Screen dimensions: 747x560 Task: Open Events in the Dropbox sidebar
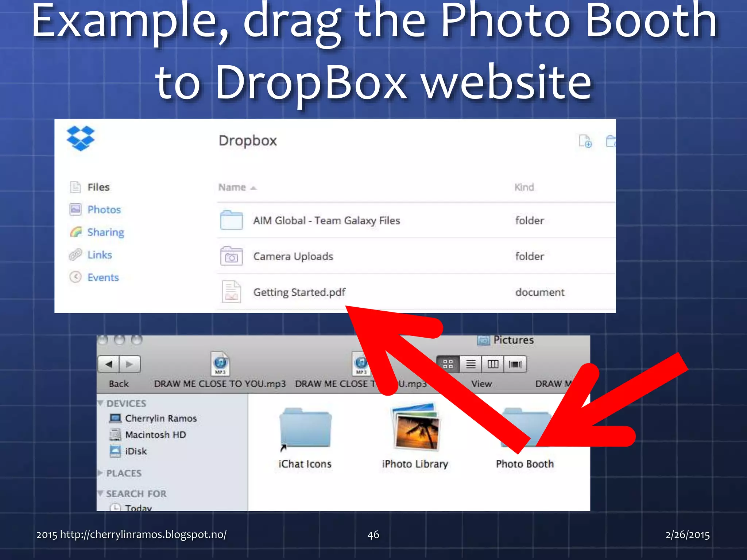[x=103, y=277]
